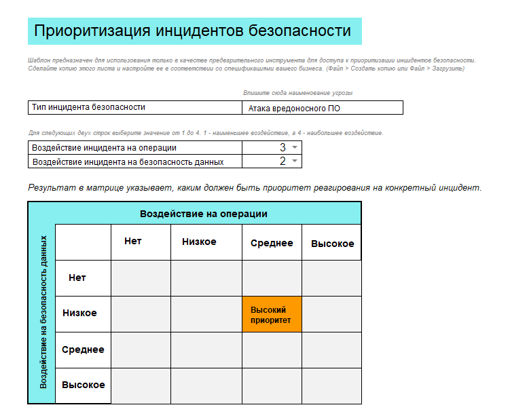The height and width of the screenshot is (420, 527).
Task: Select the 'Нет' column header
Action: (x=133, y=241)
